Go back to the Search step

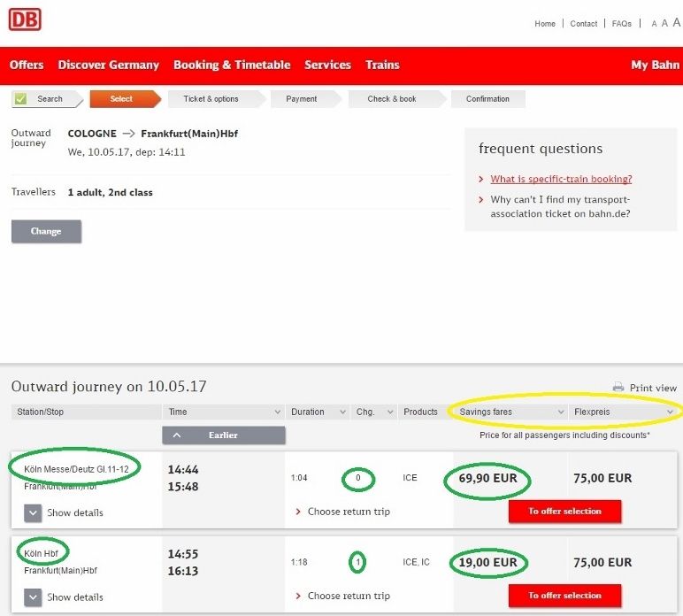pos(47,99)
